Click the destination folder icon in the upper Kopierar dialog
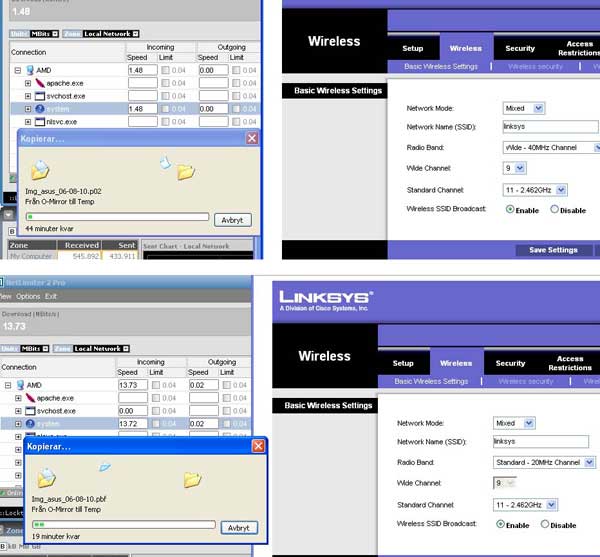600x557 pixels. tap(186, 172)
